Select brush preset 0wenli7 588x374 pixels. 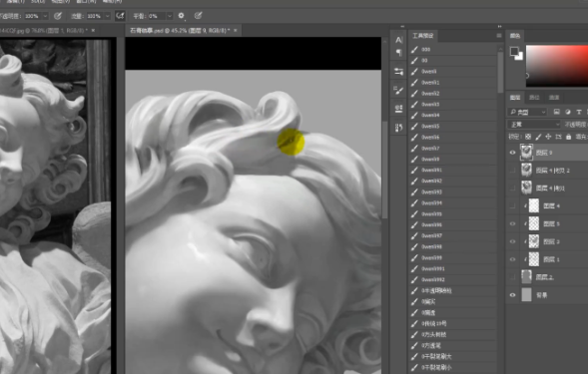[453, 148]
